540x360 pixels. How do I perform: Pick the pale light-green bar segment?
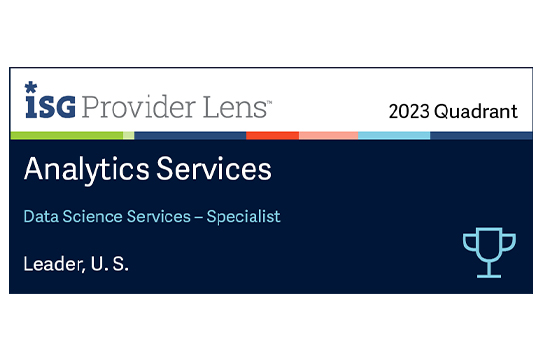click(129, 135)
